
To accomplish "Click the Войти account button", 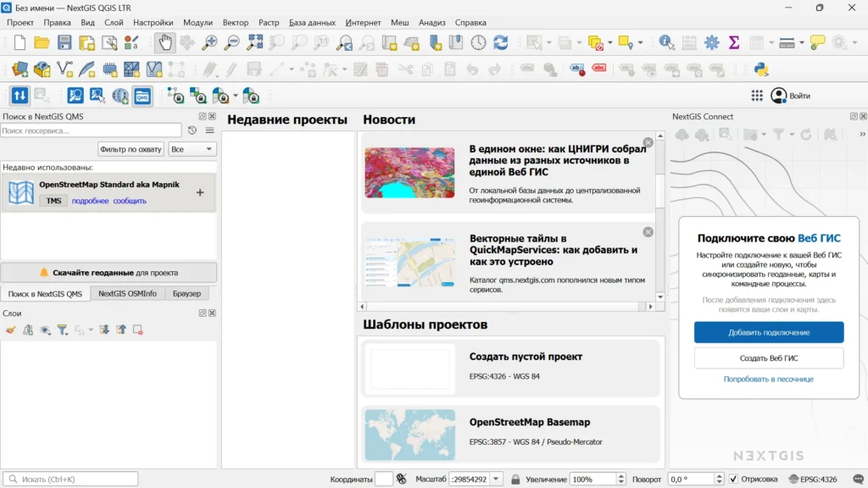I will 791,96.
